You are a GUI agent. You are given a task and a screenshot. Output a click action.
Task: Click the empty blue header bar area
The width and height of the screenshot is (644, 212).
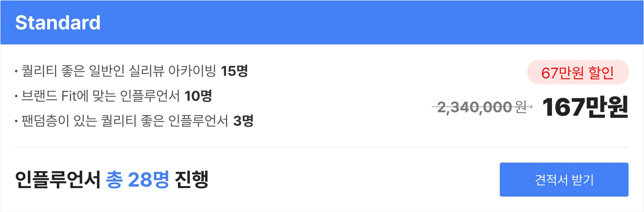[x=371, y=23]
